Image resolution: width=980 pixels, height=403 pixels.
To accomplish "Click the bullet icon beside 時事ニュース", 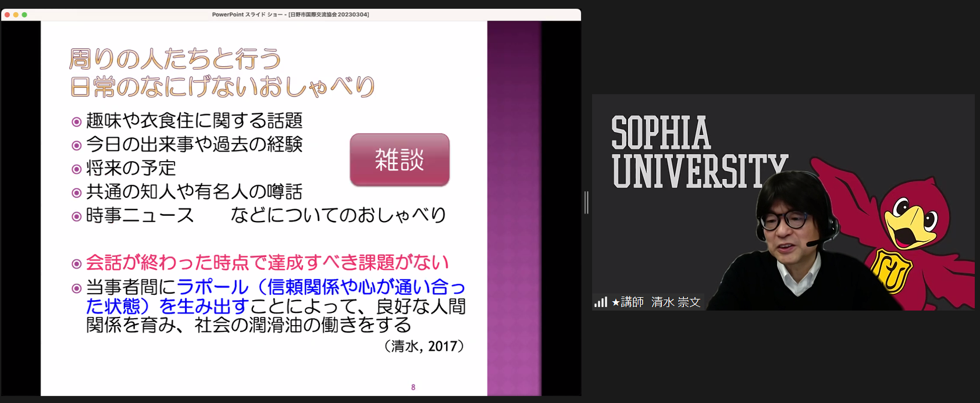I will tap(76, 217).
